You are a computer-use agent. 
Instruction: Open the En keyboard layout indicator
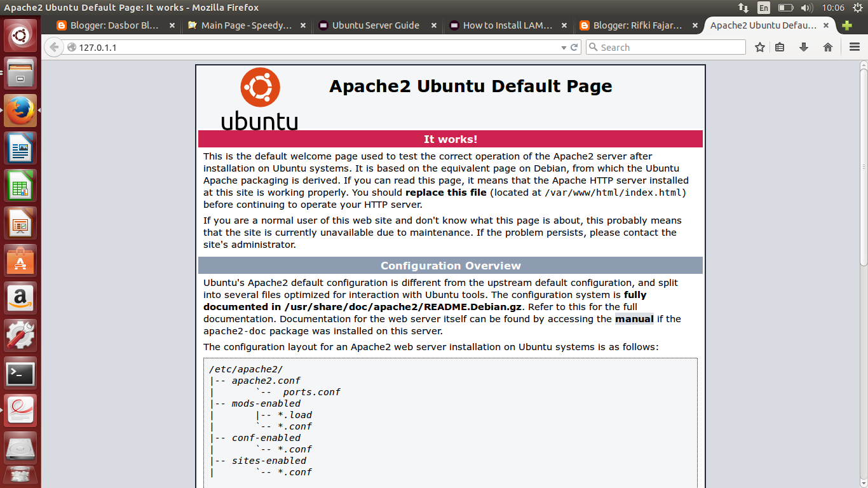764,8
